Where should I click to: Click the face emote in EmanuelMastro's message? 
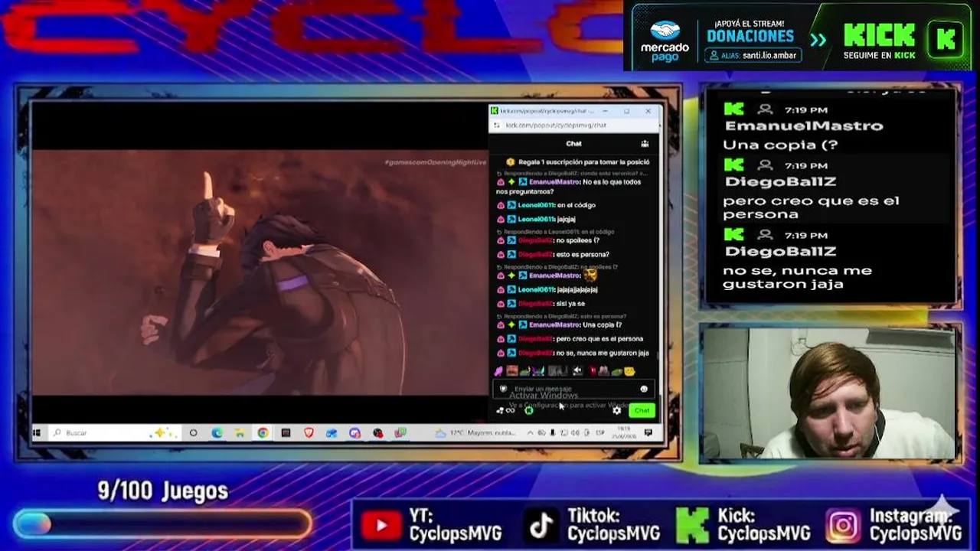[590, 275]
